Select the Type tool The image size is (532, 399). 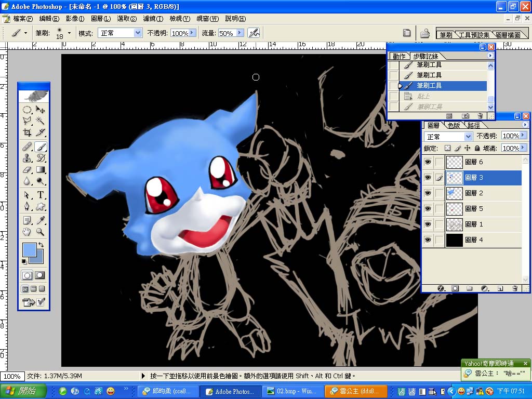pos(41,195)
